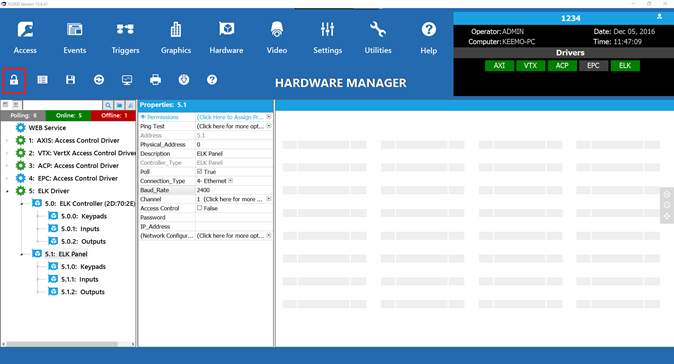The width and height of the screenshot is (674, 364).
Task: Click the printer icon in toolbar
Action: click(156, 80)
